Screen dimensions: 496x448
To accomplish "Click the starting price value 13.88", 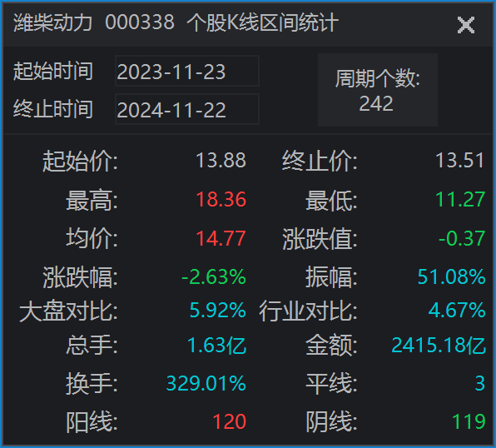I will [221, 160].
